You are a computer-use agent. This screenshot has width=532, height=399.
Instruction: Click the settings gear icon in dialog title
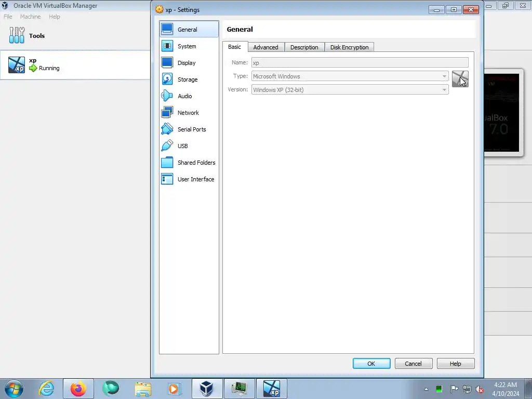tap(159, 9)
